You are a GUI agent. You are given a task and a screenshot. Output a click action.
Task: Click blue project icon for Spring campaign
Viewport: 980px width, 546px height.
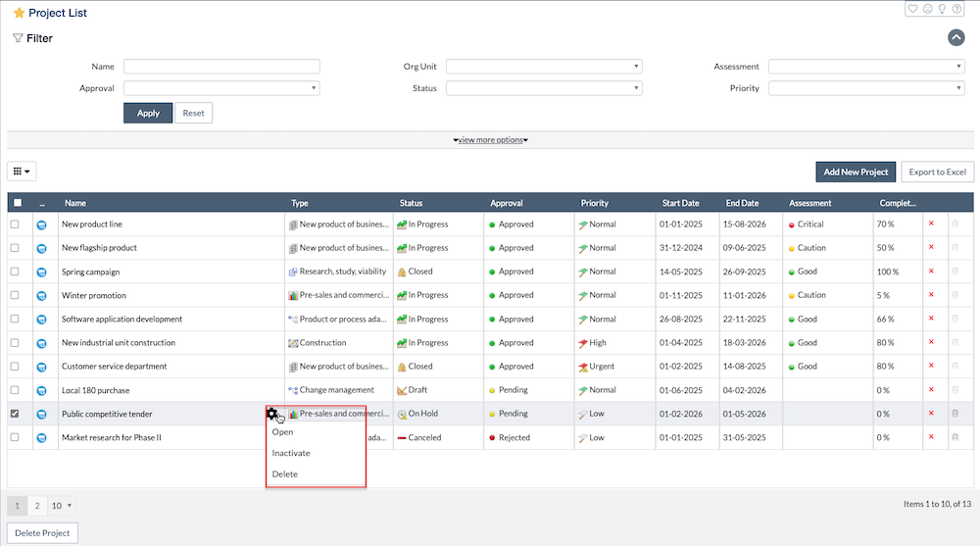point(41,273)
